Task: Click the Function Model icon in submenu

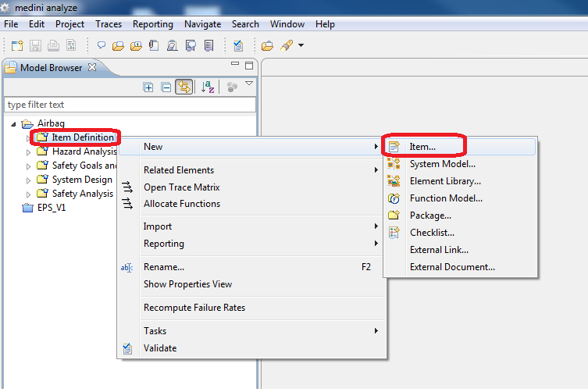Action: pyautogui.click(x=394, y=198)
